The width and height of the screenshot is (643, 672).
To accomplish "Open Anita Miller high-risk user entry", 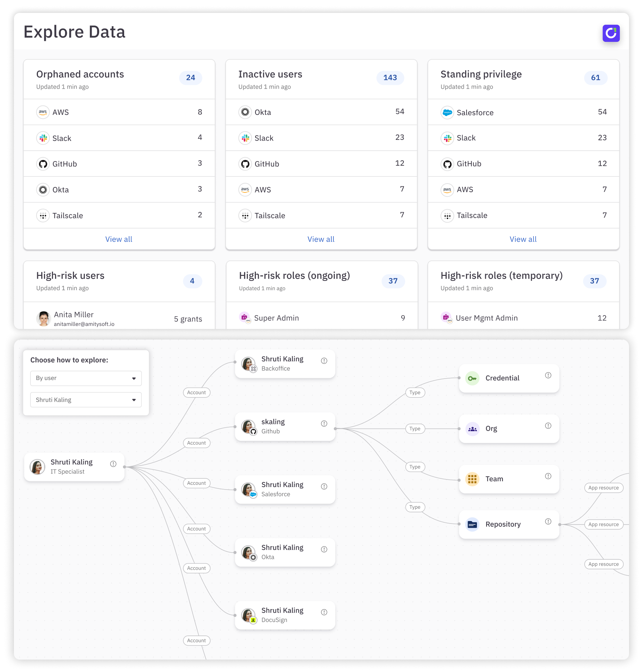I will point(119,318).
